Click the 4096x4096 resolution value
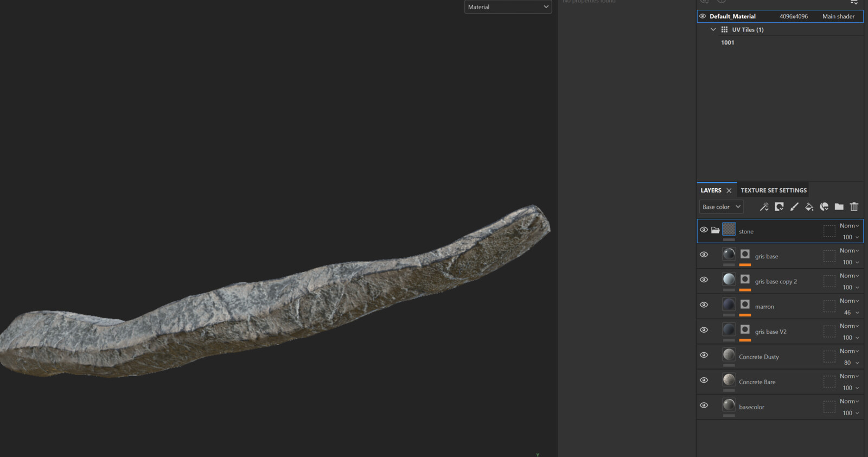This screenshot has width=868, height=457. pyautogui.click(x=794, y=16)
